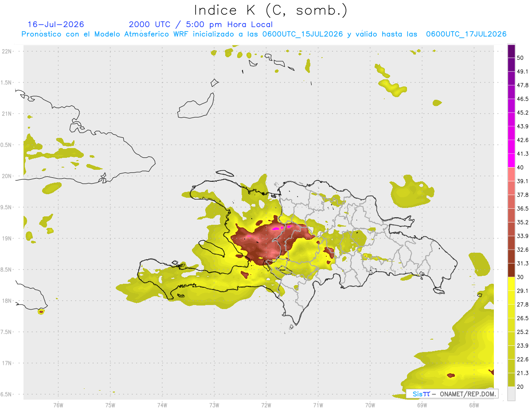Click the '20N' latitude axis label
The height and width of the screenshot is (411, 532).
point(8,176)
